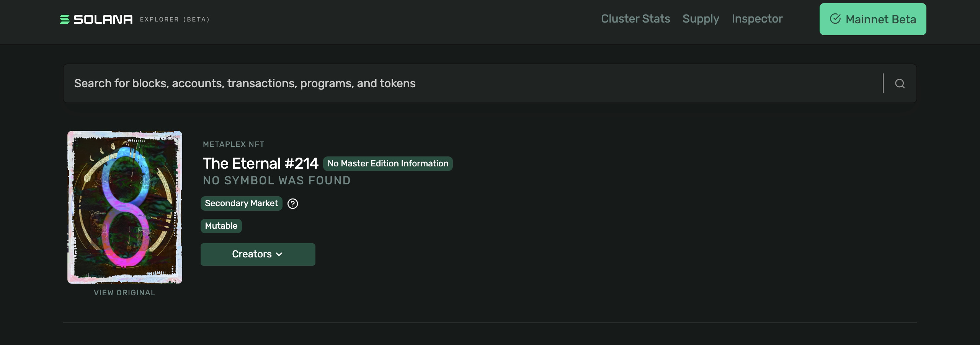Screen dimensions: 980x345
Task: Open the Cluster Stats page
Action: coord(635,19)
